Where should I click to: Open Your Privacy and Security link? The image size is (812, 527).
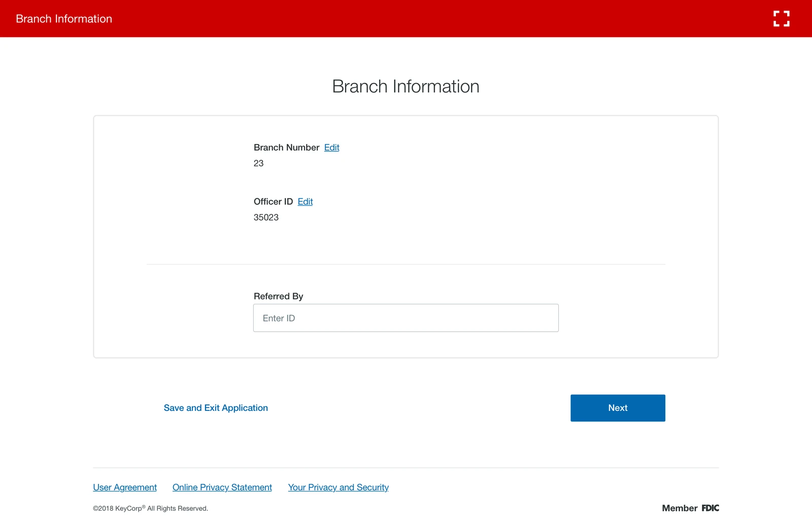[339, 487]
